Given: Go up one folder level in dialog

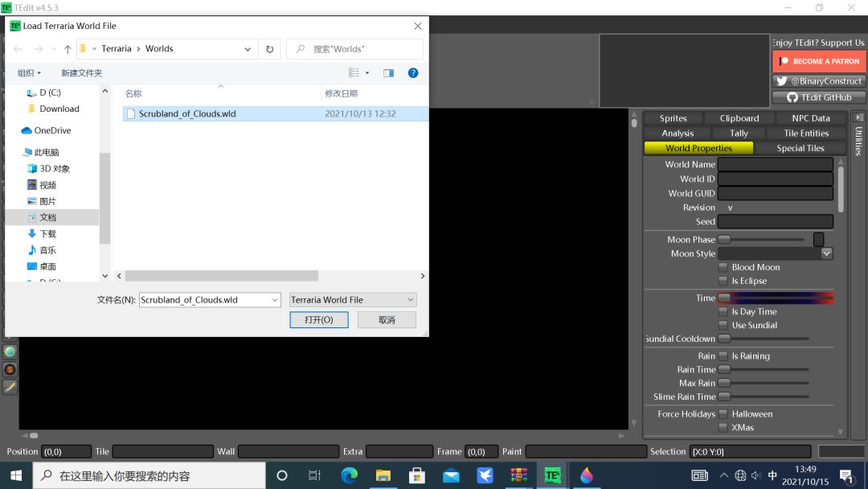Looking at the screenshot, I should click(x=68, y=49).
